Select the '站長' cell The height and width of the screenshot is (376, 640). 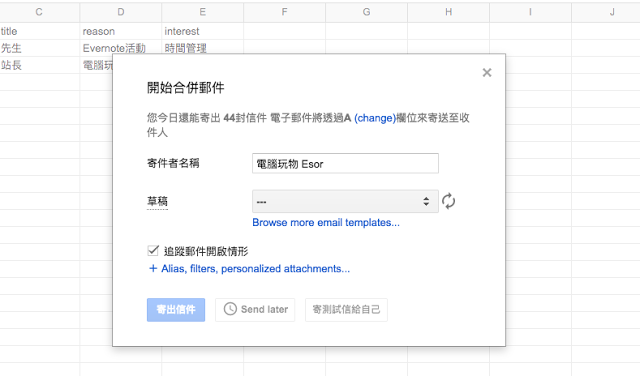[40, 65]
